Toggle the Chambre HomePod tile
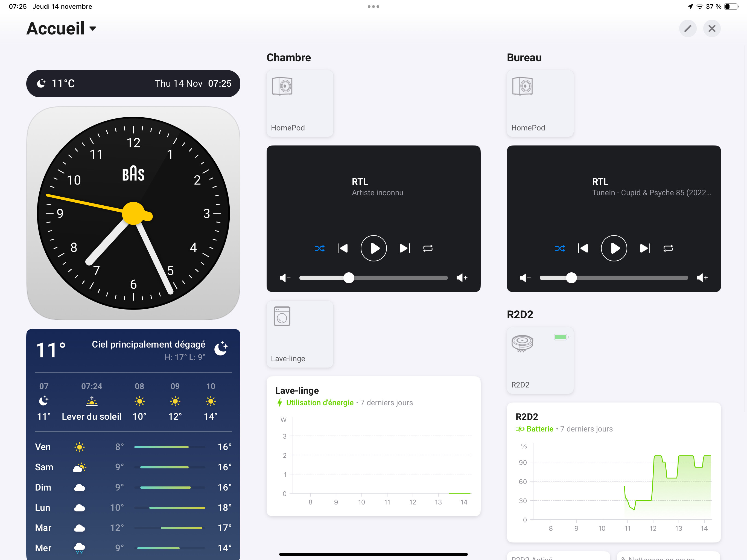Viewport: 747px width, 560px height. [300, 103]
